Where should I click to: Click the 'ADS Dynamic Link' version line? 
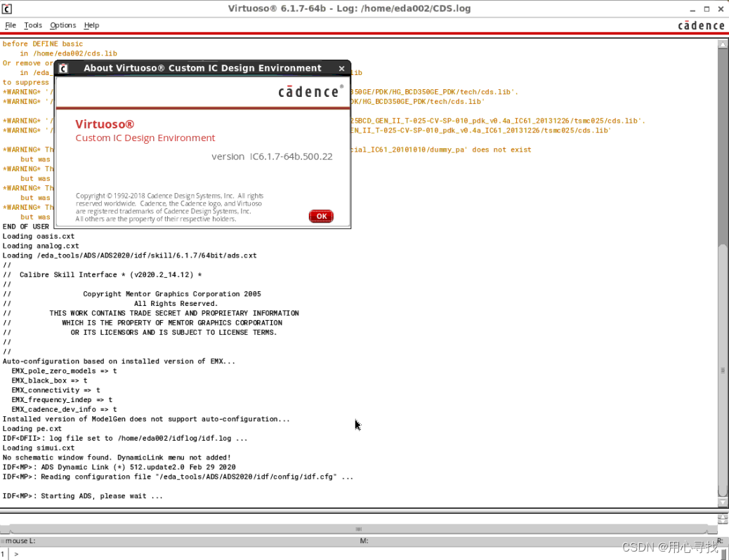(119, 467)
